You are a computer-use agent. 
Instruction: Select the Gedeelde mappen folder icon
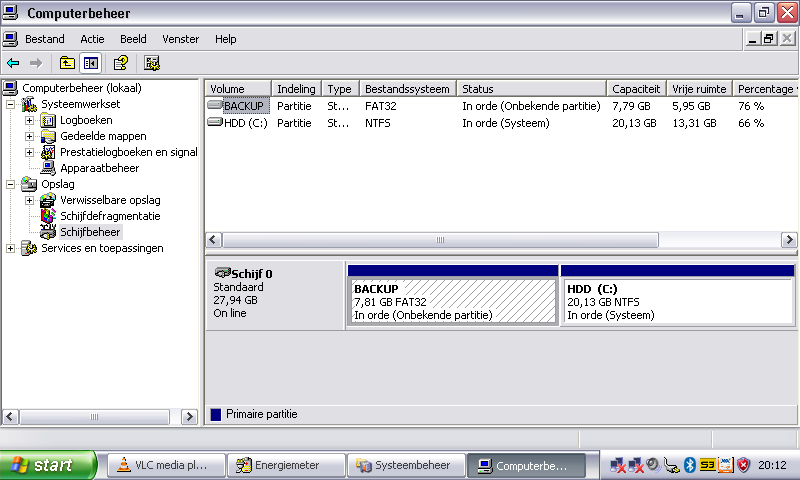(48, 136)
